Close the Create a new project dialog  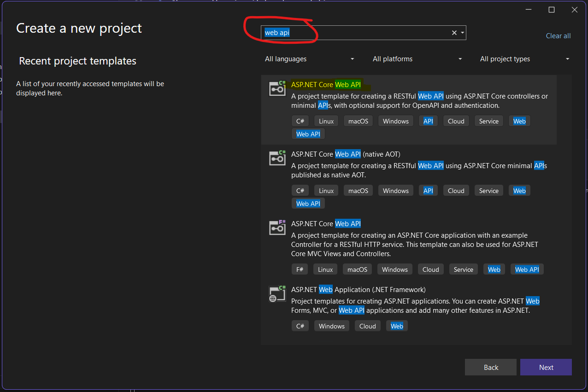click(574, 10)
